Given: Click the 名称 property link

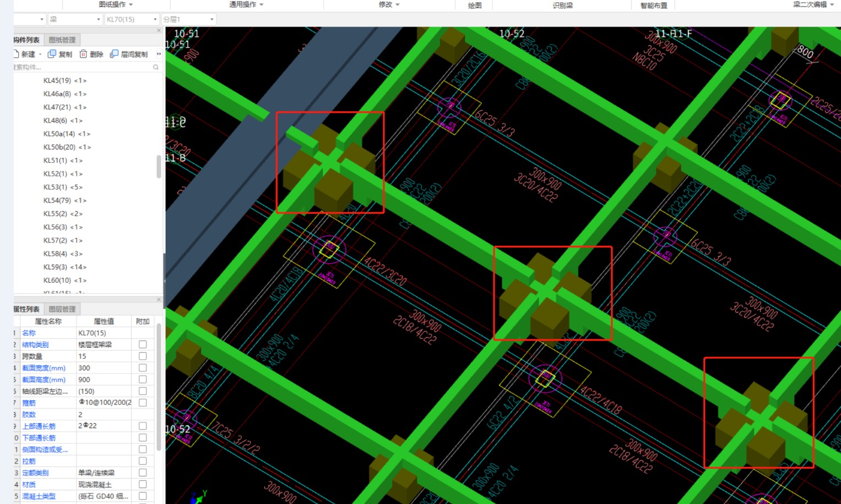Looking at the screenshot, I should tap(29, 333).
